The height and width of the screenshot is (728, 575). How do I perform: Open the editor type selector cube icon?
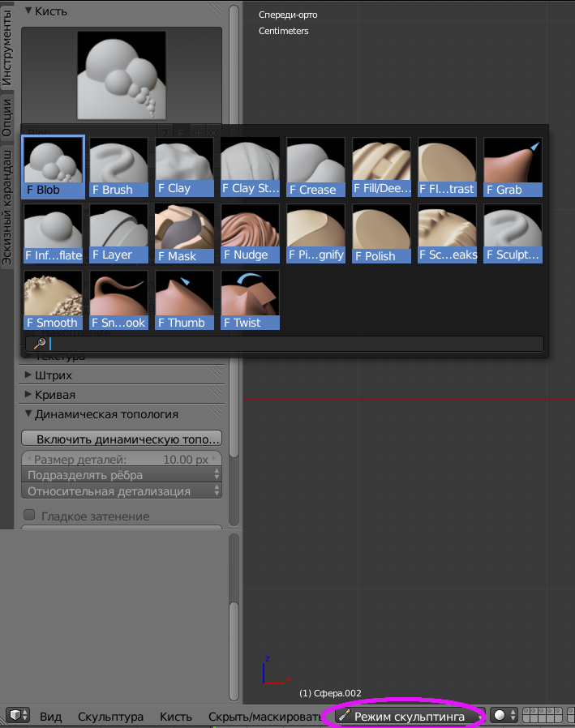pos(18,716)
